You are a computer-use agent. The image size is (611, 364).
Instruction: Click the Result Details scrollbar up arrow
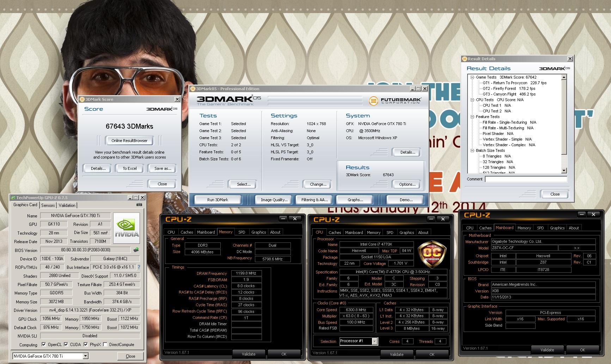(x=564, y=77)
